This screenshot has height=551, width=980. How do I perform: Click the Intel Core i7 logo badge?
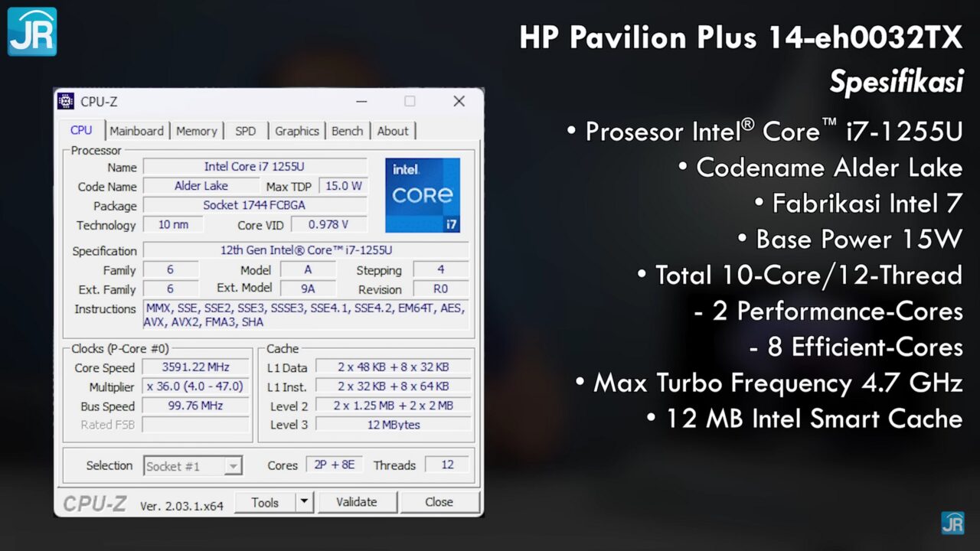(423, 195)
